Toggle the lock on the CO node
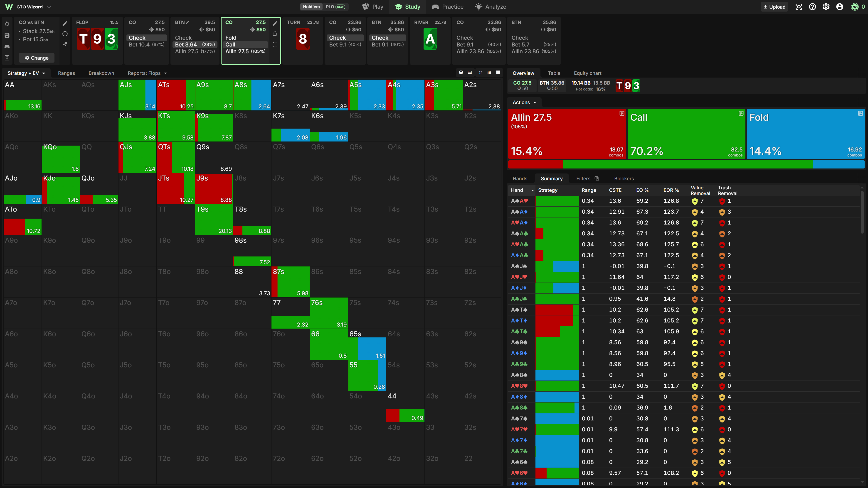This screenshot has height=488, width=868. click(x=275, y=33)
